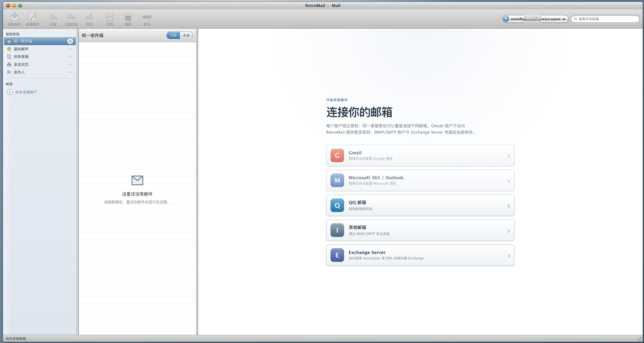Click the person icon for 发件人
The width and height of the screenshot is (644, 343).
coord(9,72)
